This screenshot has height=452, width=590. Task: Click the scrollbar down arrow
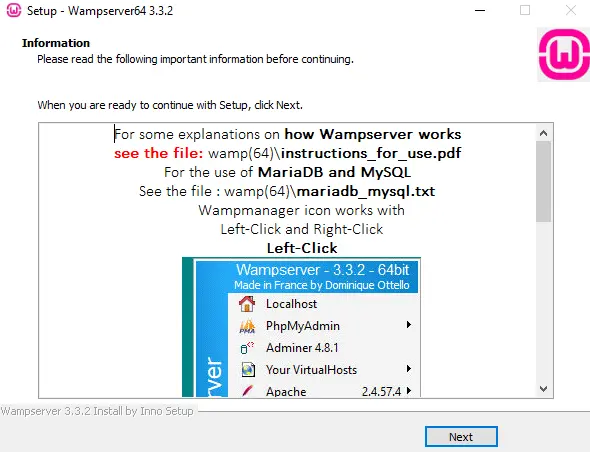(543, 389)
